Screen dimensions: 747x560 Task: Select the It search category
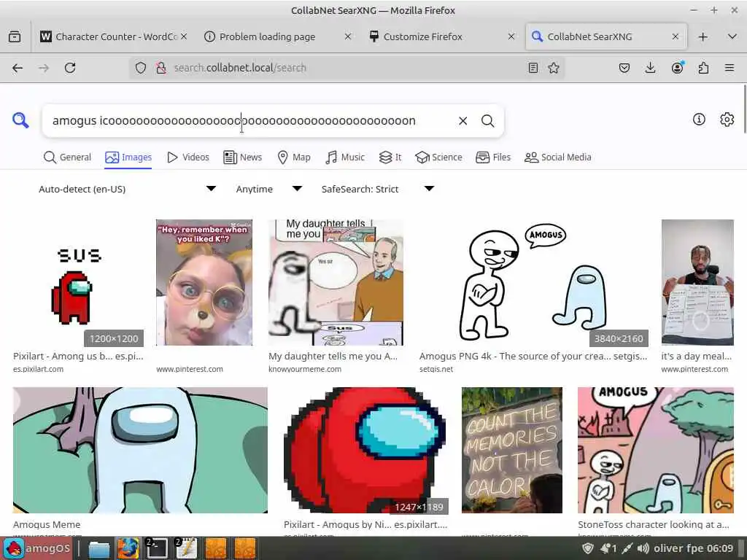pyautogui.click(x=390, y=157)
